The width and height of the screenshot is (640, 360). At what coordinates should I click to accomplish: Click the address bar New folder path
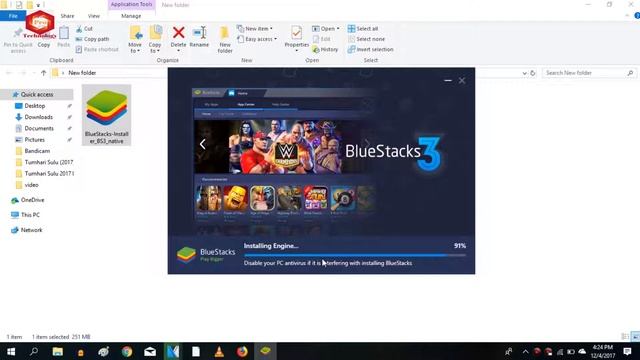(82, 73)
